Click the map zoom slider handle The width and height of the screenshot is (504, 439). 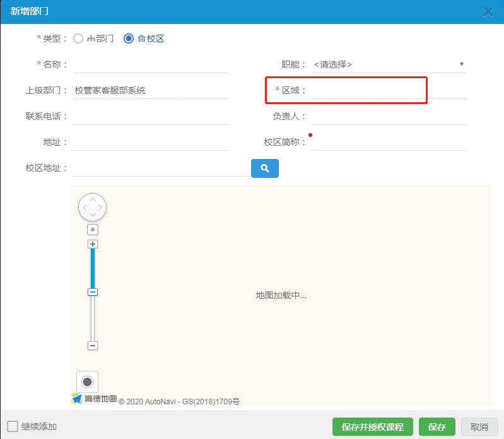[x=93, y=292]
